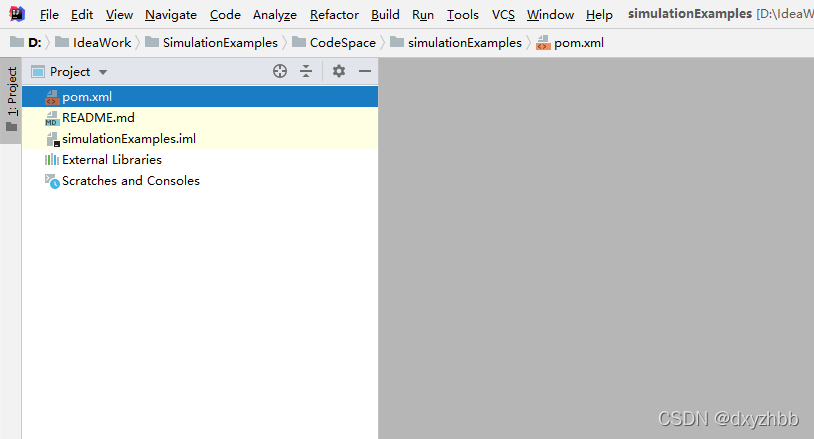This screenshot has width=814, height=439.
Task: Open Project panel settings gear
Action: point(338,71)
